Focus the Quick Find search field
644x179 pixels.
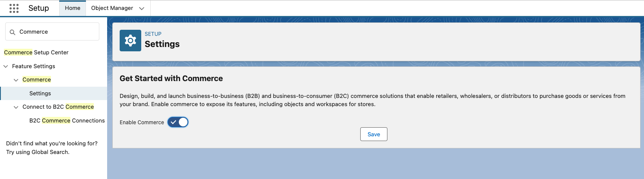tap(52, 31)
